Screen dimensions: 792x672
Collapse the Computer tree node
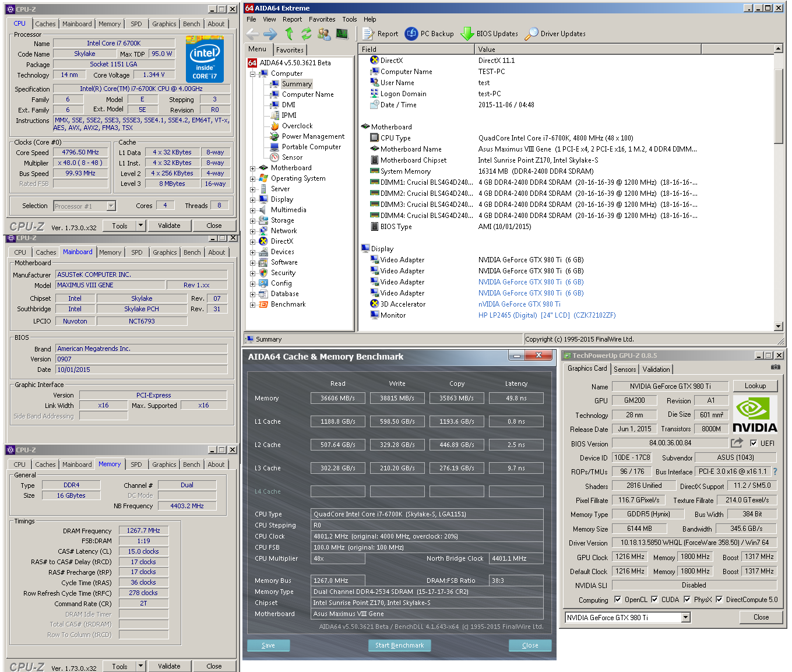(252, 74)
